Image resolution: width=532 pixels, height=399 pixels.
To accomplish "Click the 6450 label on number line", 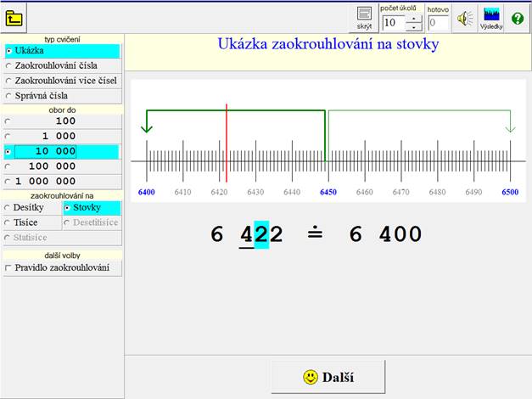I will 328,192.
